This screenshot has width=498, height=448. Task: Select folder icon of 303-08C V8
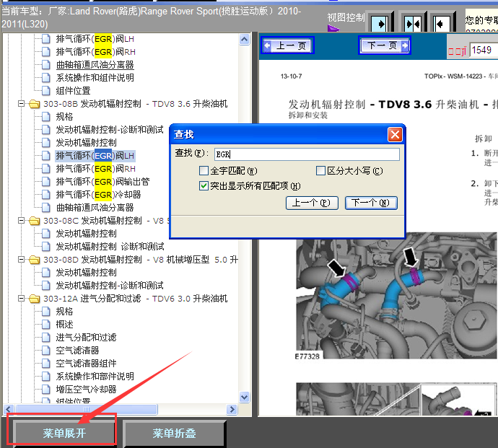tap(35, 221)
